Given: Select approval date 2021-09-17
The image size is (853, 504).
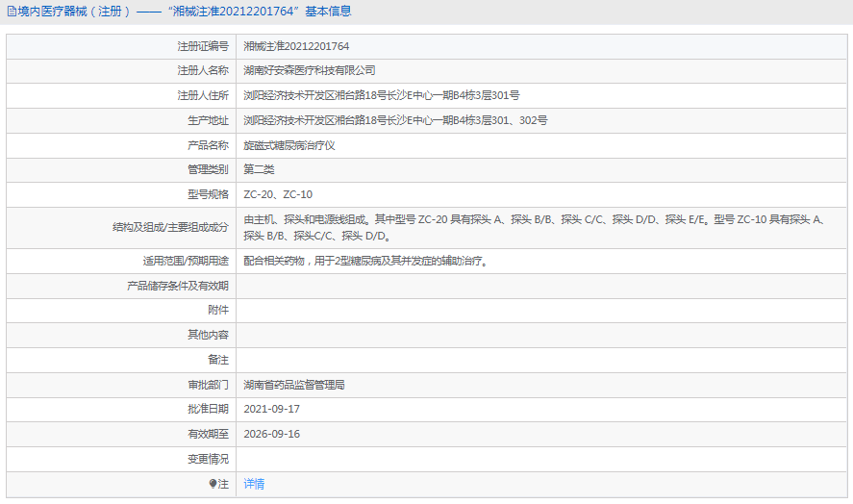Looking at the screenshot, I should click(272, 409).
